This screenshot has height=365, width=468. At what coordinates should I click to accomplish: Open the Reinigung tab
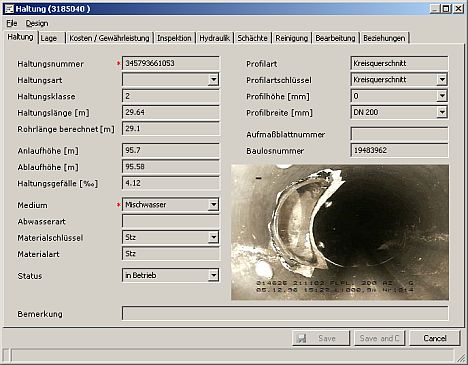point(292,38)
